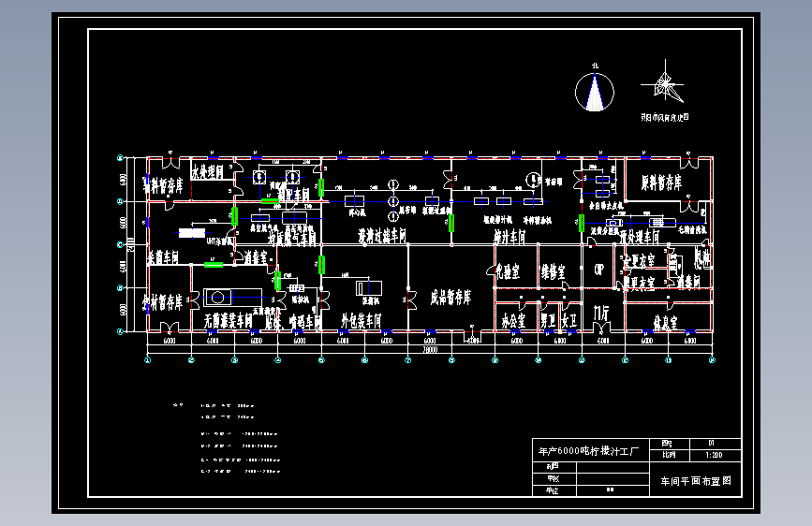Click the 24000 overall height dimension
This screenshot has height=526, width=812.
(x=131, y=244)
